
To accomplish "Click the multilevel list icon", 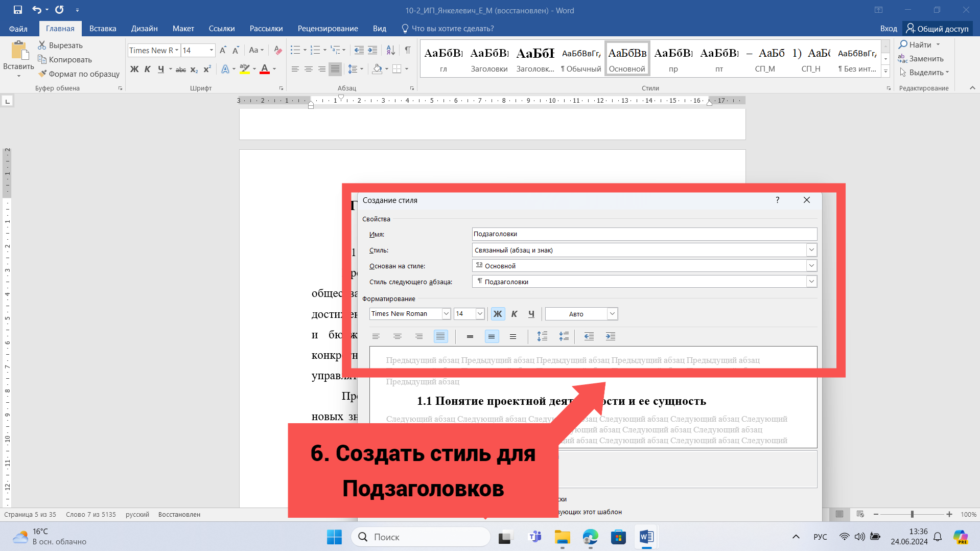I will pyautogui.click(x=335, y=50).
